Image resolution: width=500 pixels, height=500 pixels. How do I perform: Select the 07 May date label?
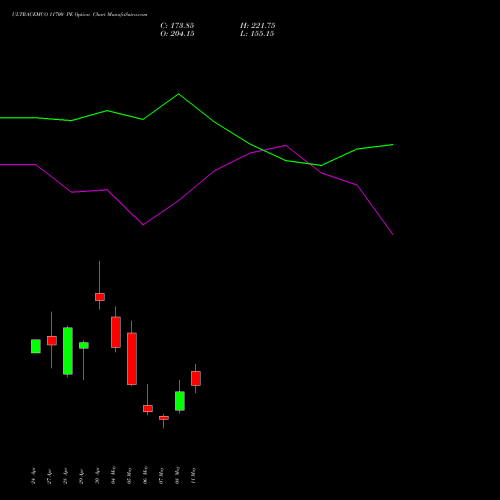[161, 475]
